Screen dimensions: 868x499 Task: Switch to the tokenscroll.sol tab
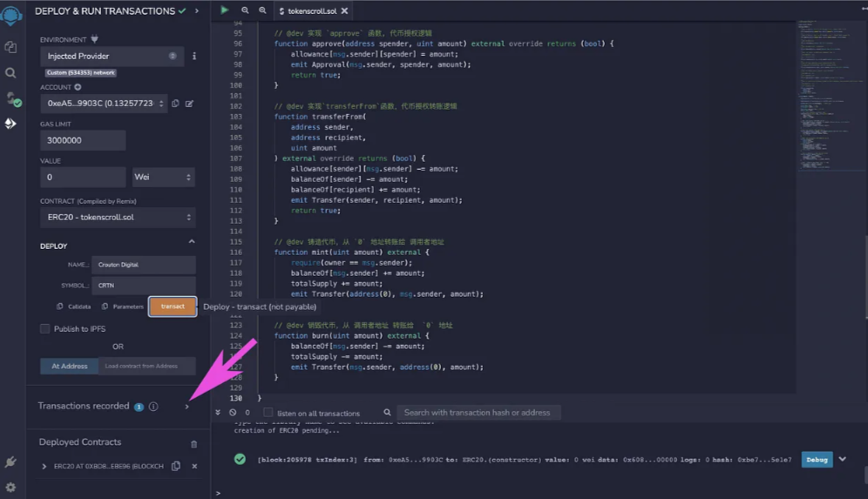click(312, 11)
